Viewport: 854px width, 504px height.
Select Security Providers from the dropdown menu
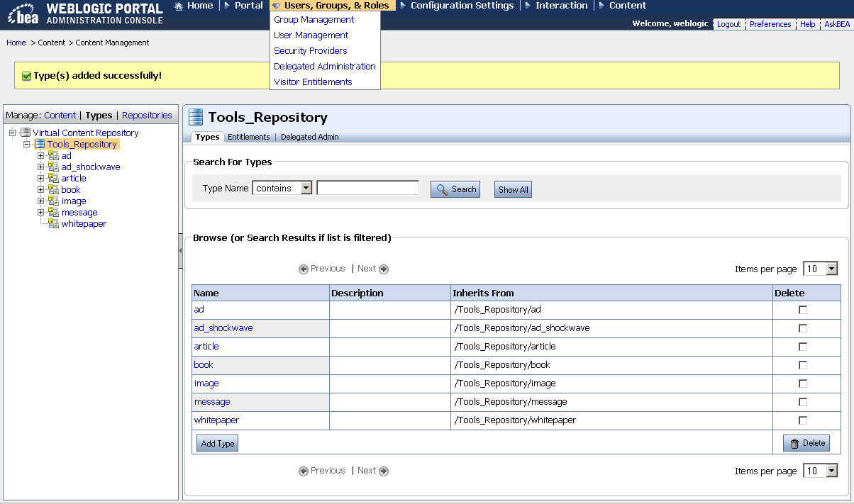coord(311,51)
